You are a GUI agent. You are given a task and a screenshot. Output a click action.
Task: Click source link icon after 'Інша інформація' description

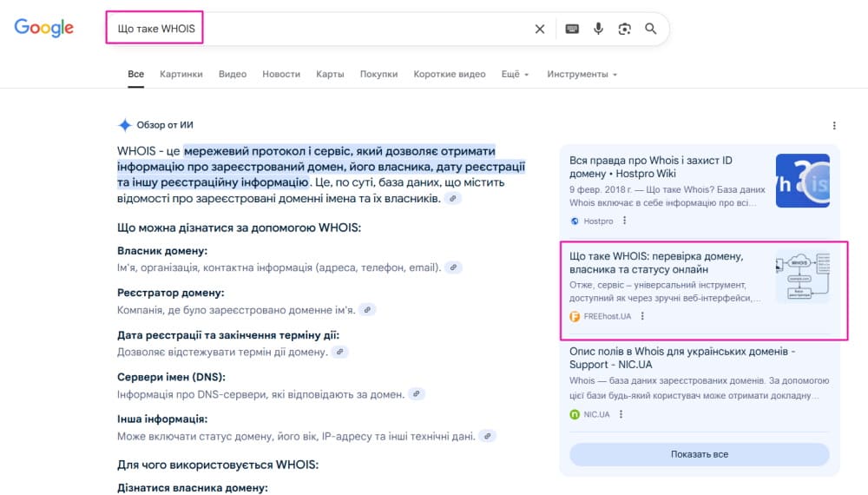coord(487,436)
